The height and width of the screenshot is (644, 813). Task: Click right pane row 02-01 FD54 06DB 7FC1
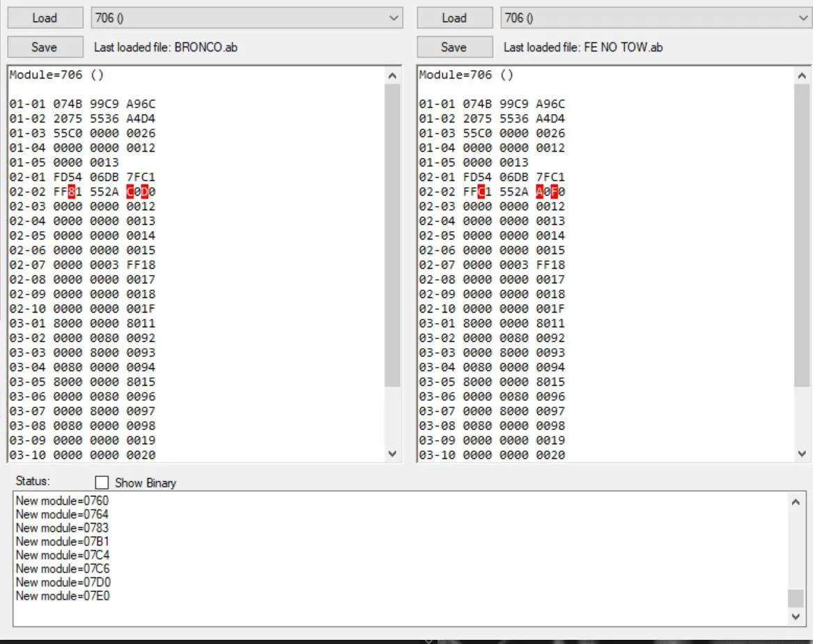[x=492, y=178]
